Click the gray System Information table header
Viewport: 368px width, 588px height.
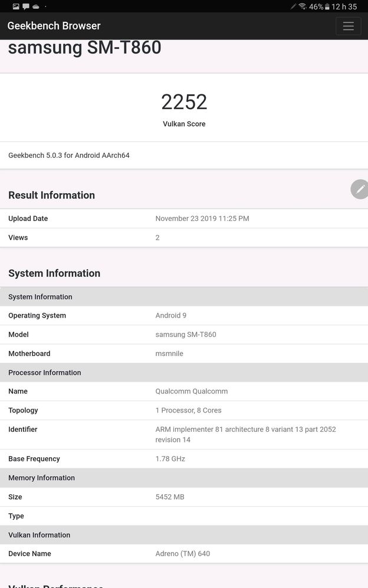tap(184, 296)
